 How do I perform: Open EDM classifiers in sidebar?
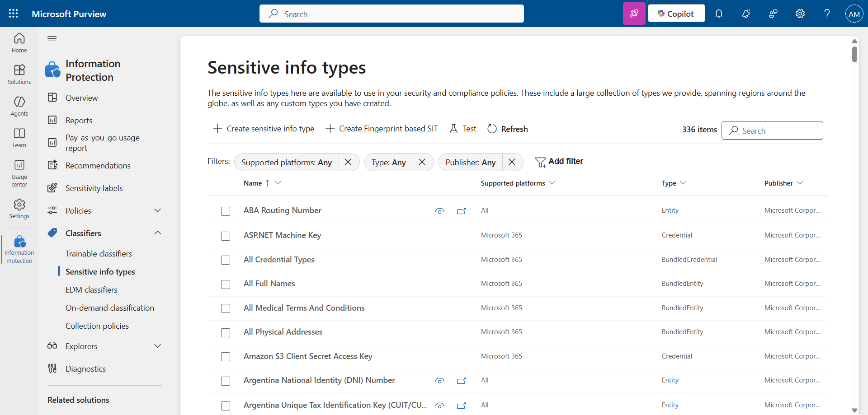point(91,289)
